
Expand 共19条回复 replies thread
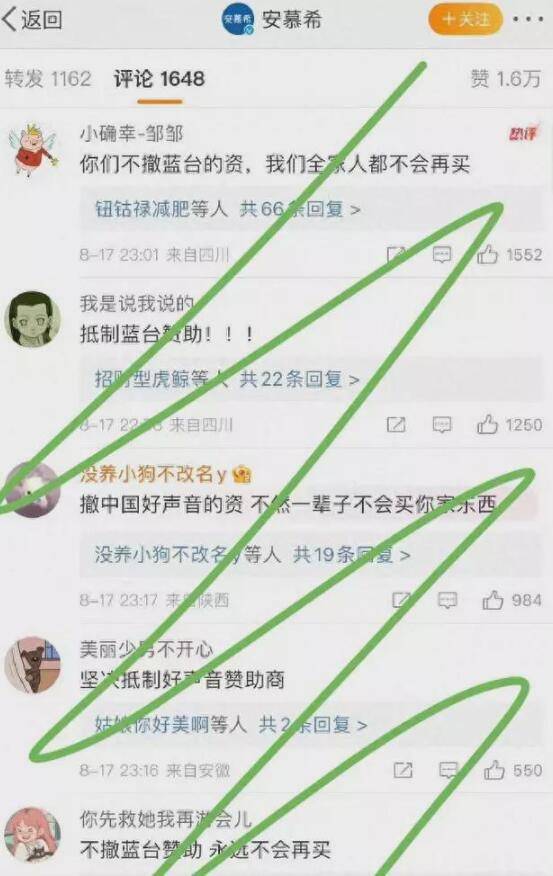[351, 555]
